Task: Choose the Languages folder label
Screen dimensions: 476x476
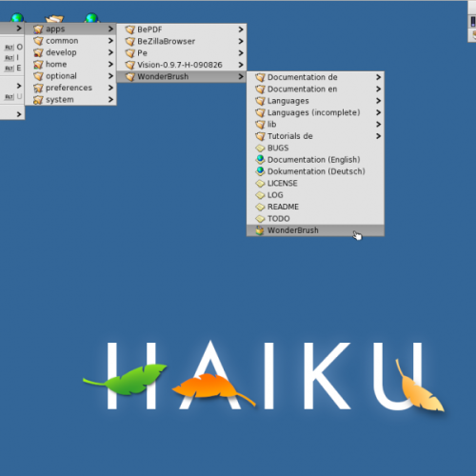Action: click(288, 101)
